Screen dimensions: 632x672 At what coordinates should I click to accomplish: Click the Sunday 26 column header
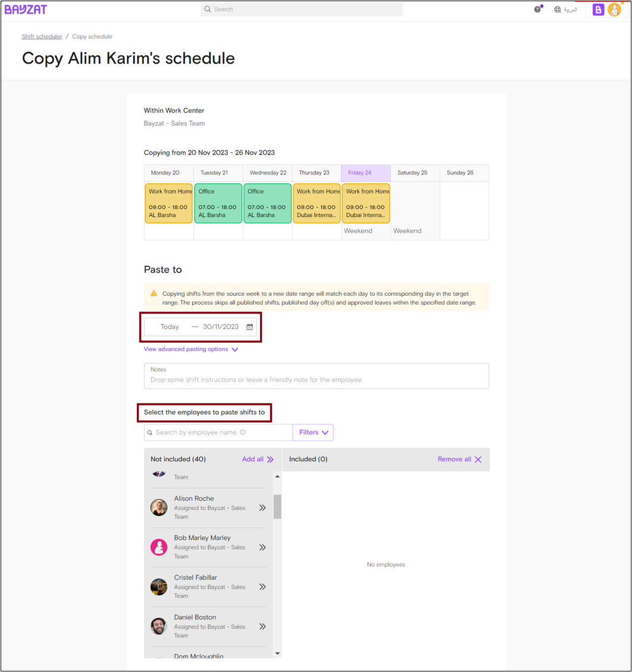(464, 173)
